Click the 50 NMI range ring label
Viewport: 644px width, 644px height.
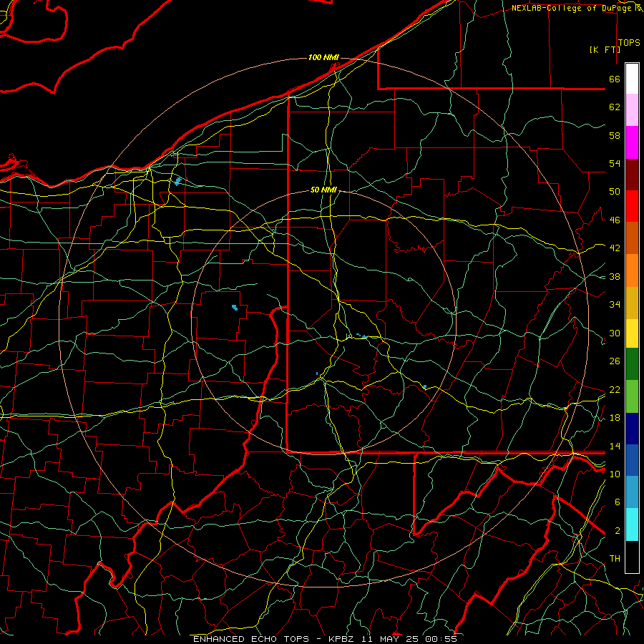pos(323,190)
